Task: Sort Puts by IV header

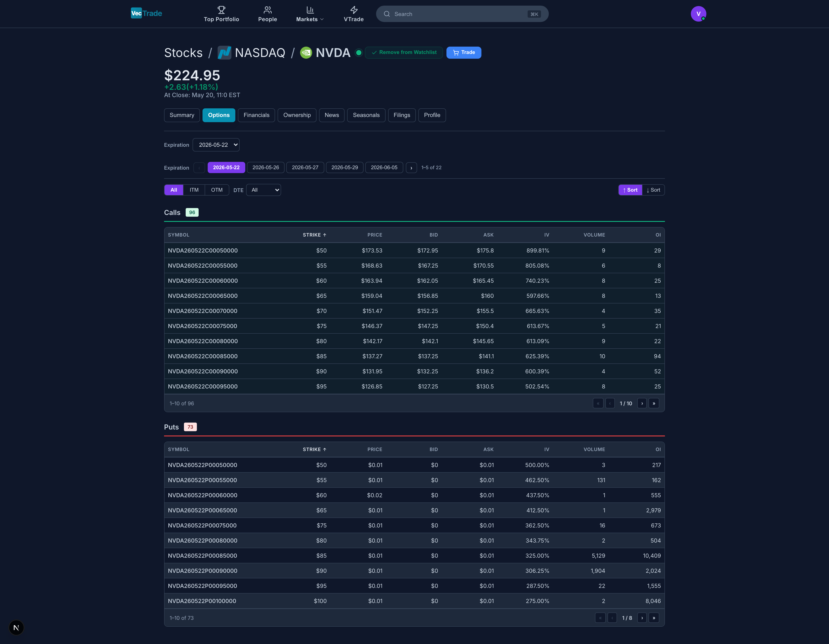Action: [x=547, y=449]
